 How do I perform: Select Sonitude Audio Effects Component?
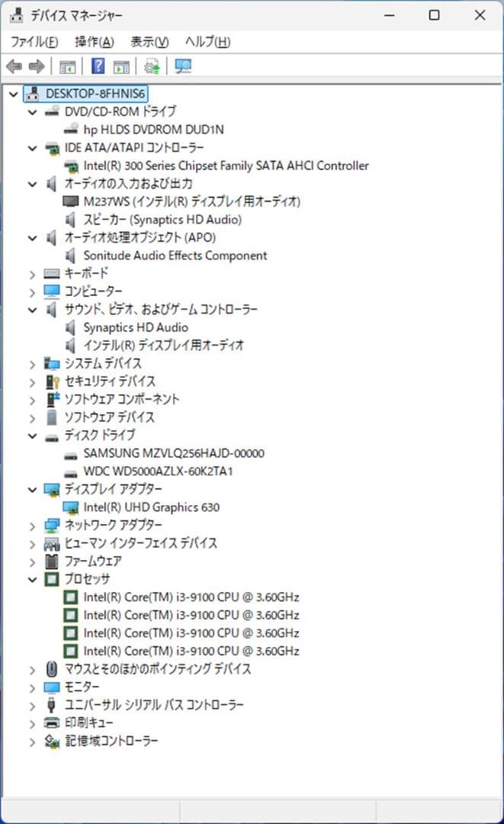[x=175, y=256]
